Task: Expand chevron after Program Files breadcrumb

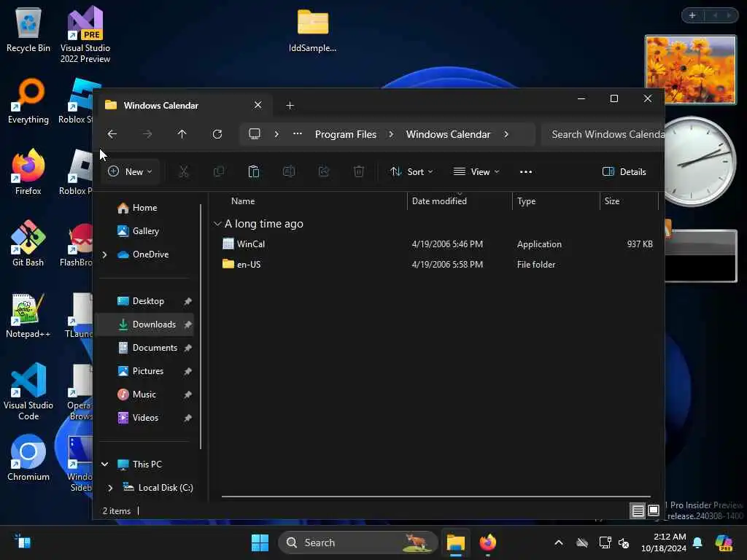Action: coord(391,134)
